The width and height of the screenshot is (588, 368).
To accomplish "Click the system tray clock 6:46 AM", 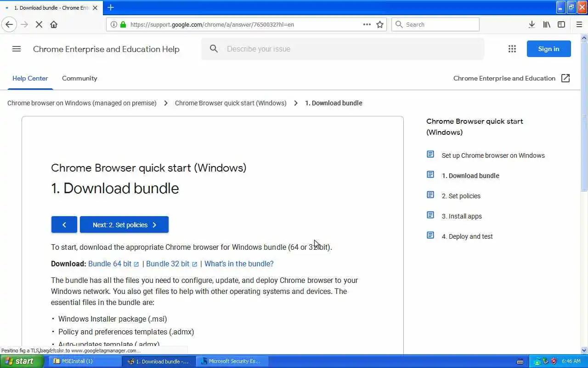I will coord(571,361).
